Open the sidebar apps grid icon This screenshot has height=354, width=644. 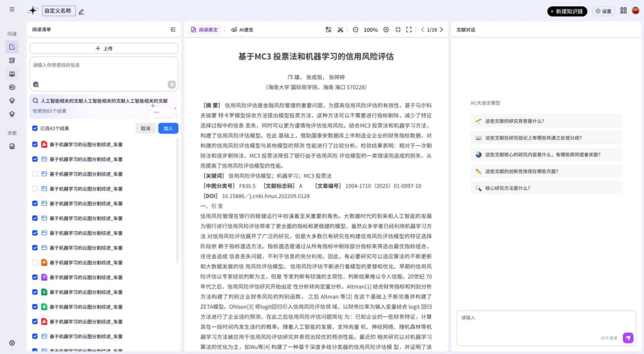point(12,61)
